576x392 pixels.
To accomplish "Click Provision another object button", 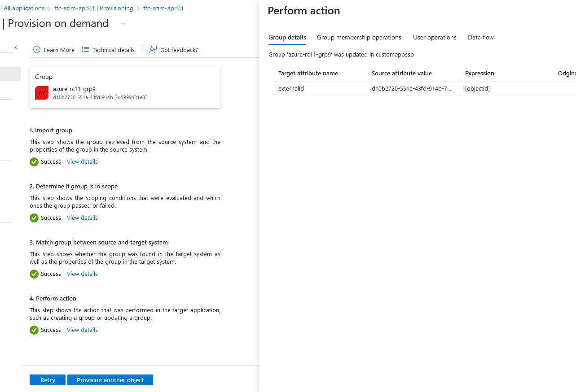I will [110, 380].
